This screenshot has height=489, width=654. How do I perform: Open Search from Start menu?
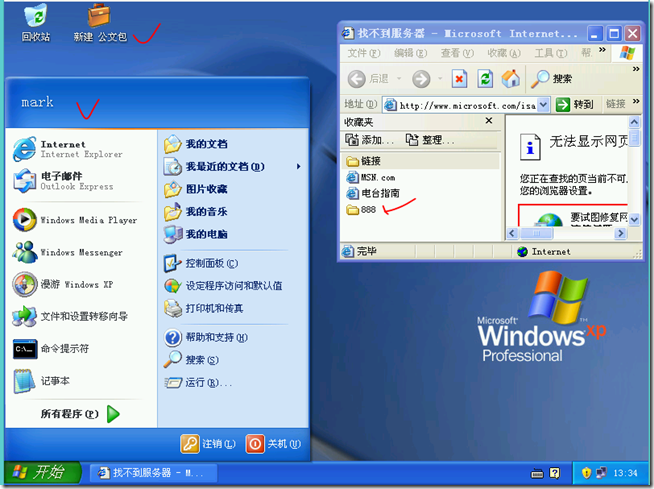191,360
